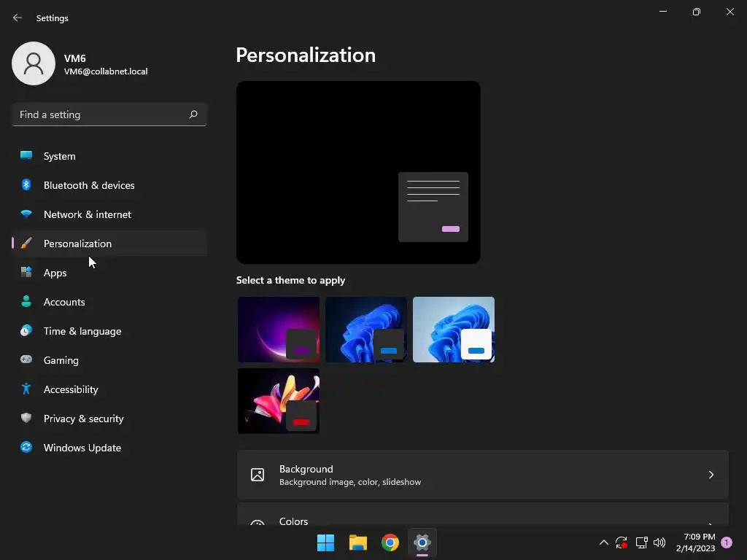The width and height of the screenshot is (747, 560).
Task: Click the Personalization paintbrush icon
Action: tap(26, 244)
